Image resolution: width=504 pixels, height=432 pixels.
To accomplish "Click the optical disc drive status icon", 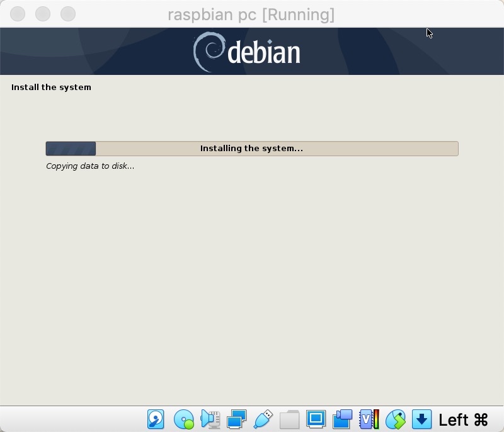I will [x=184, y=419].
